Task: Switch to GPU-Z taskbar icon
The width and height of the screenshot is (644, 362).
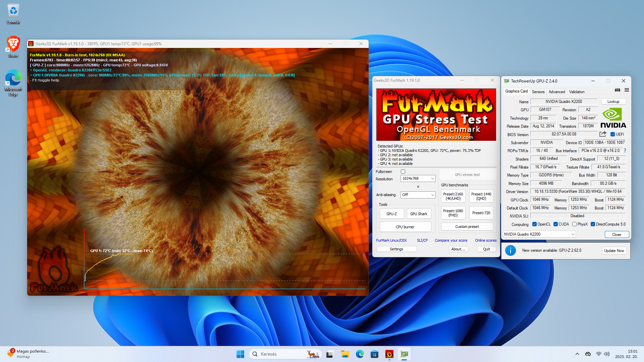Action: point(404,354)
